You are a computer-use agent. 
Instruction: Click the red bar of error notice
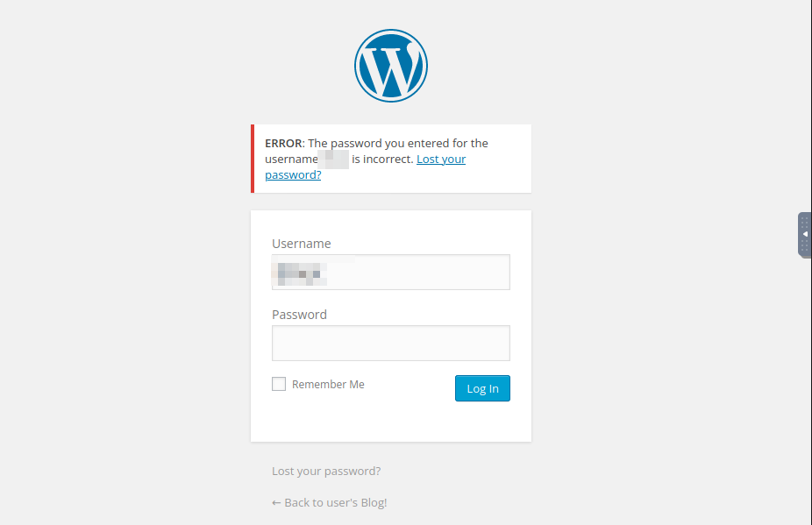pyautogui.click(x=253, y=159)
